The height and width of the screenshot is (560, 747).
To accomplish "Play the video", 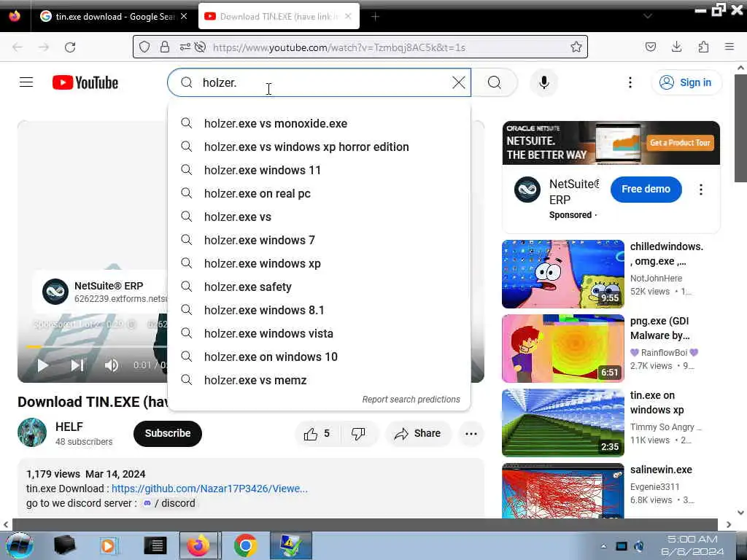I will click(x=43, y=365).
